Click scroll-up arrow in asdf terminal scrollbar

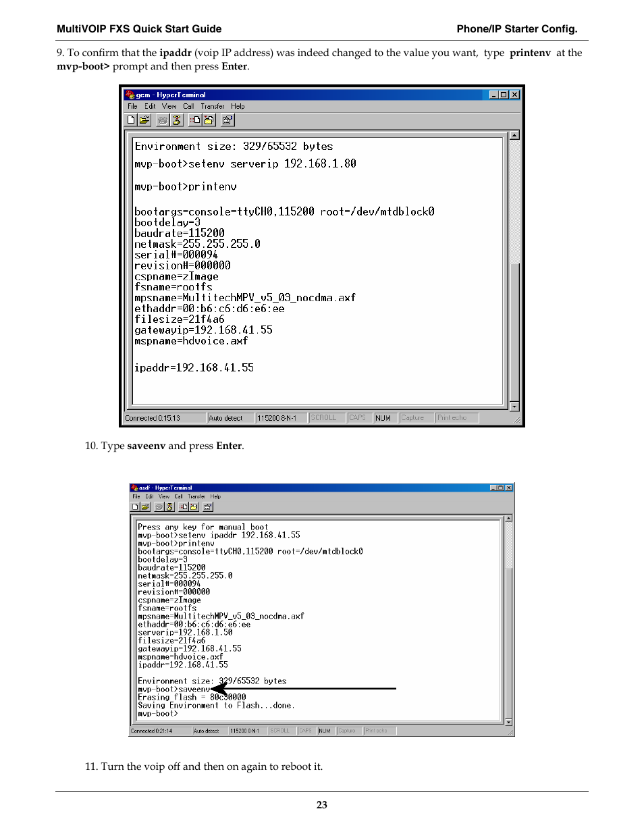[508, 518]
